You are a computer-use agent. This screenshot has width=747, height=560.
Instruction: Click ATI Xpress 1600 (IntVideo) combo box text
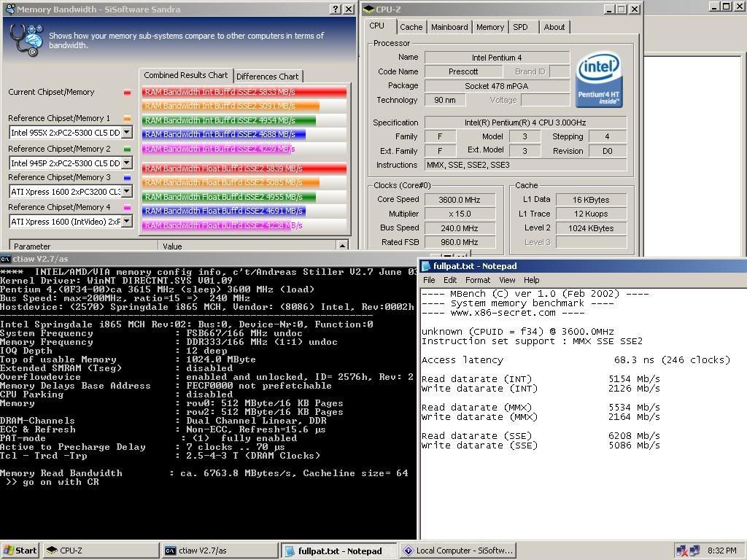(65, 222)
